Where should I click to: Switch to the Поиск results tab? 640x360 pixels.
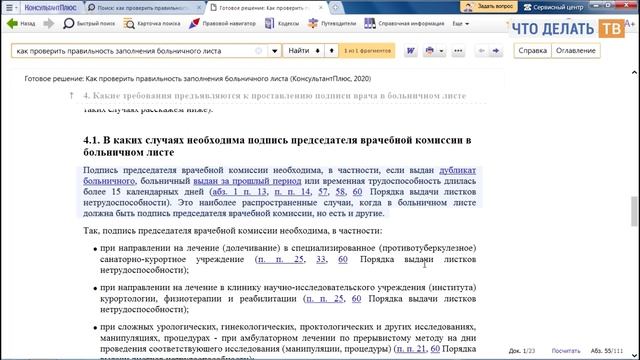pyautogui.click(x=141, y=8)
